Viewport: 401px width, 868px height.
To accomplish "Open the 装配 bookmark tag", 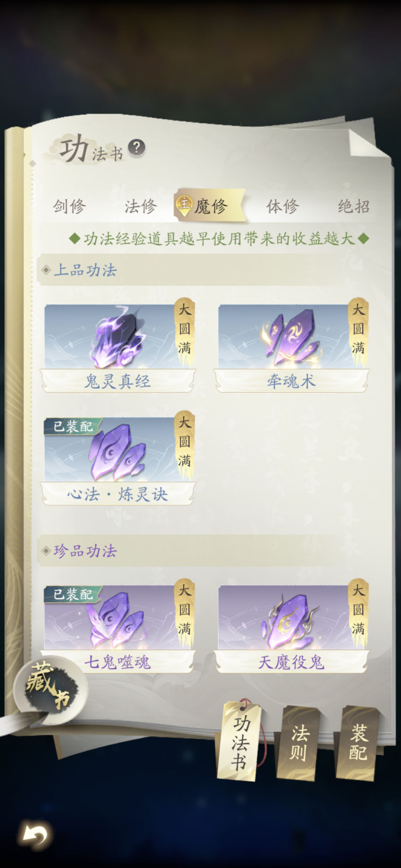I will [x=358, y=743].
